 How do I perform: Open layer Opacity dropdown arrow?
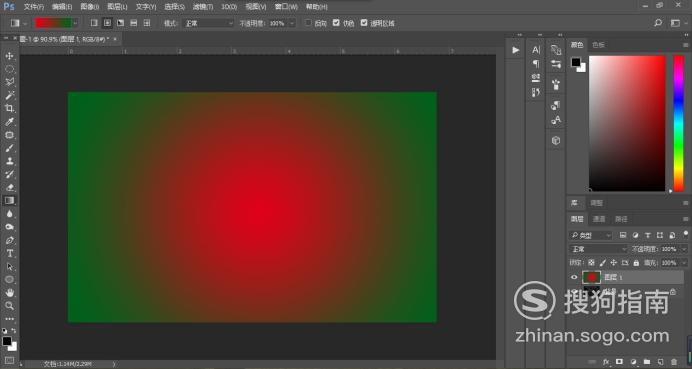click(684, 249)
